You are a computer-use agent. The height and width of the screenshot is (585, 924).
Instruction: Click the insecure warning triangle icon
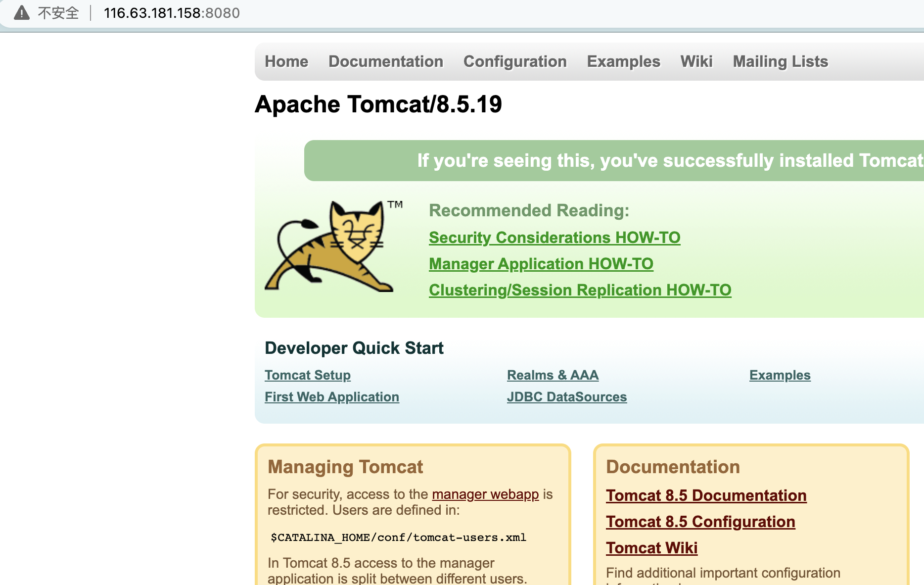22,13
